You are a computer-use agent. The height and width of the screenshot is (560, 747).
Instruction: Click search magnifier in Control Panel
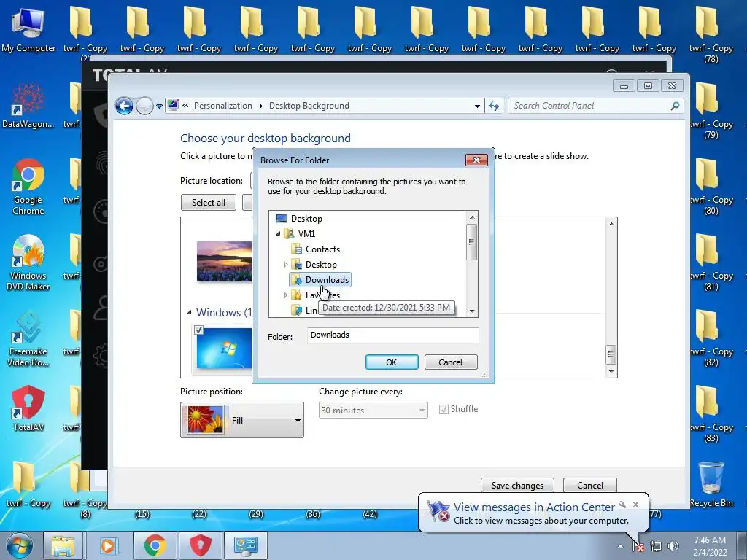[675, 106]
